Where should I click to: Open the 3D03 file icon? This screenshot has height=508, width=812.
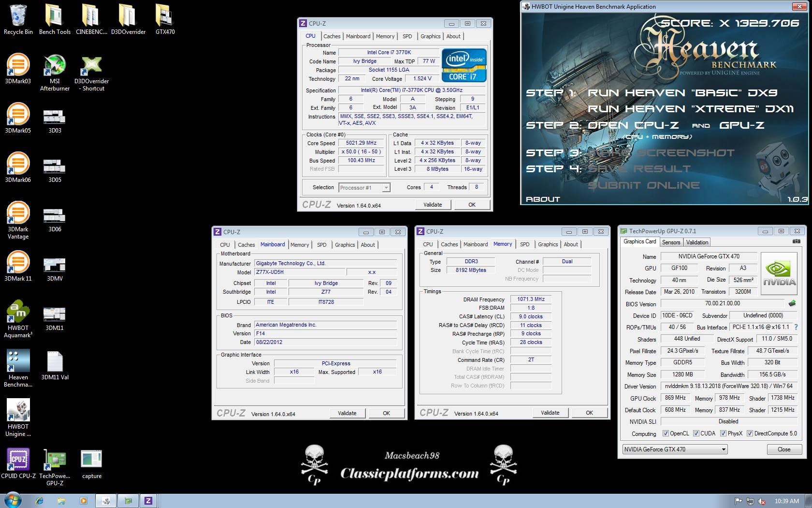(x=55, y=121)
